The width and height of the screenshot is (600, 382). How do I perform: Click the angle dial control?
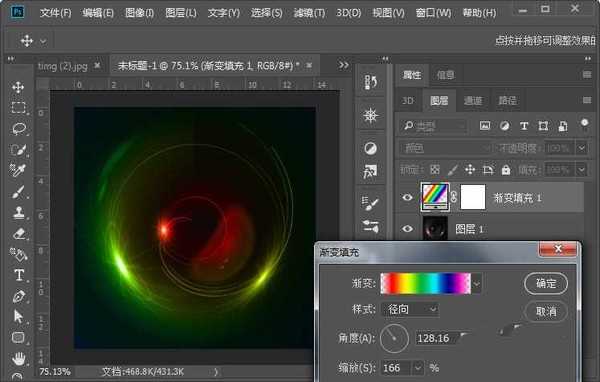[x=395, y=338]
